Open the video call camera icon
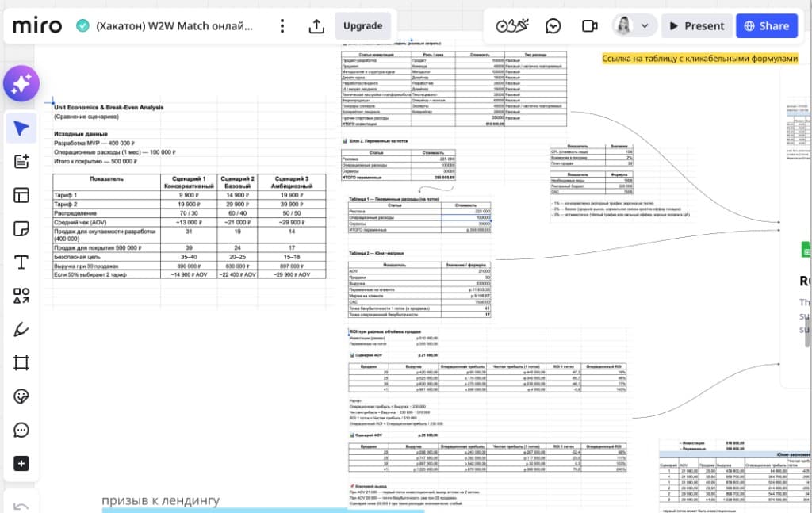Screen dimensions: 812x513 pos(589,26)
